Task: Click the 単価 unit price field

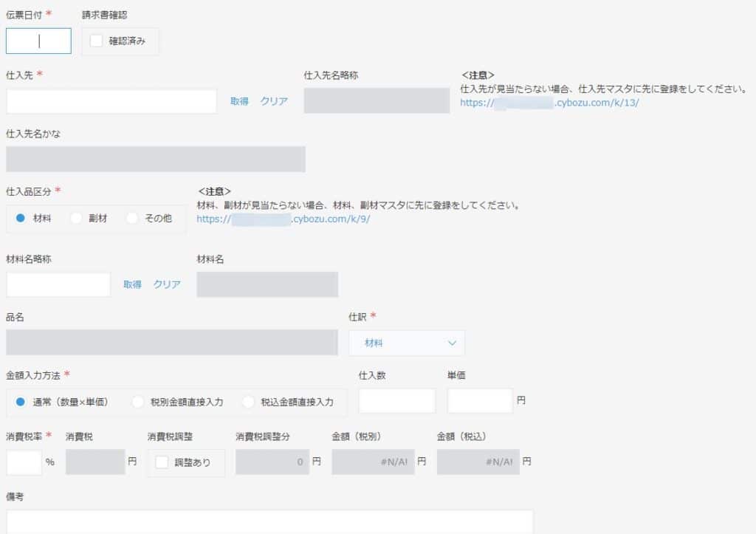Action: point(479,400)
